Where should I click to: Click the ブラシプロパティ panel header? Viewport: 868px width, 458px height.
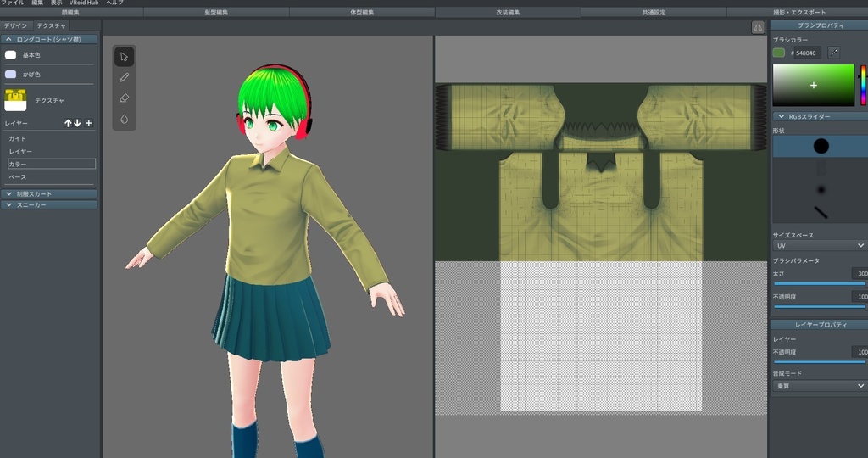(x=820, y=25)
